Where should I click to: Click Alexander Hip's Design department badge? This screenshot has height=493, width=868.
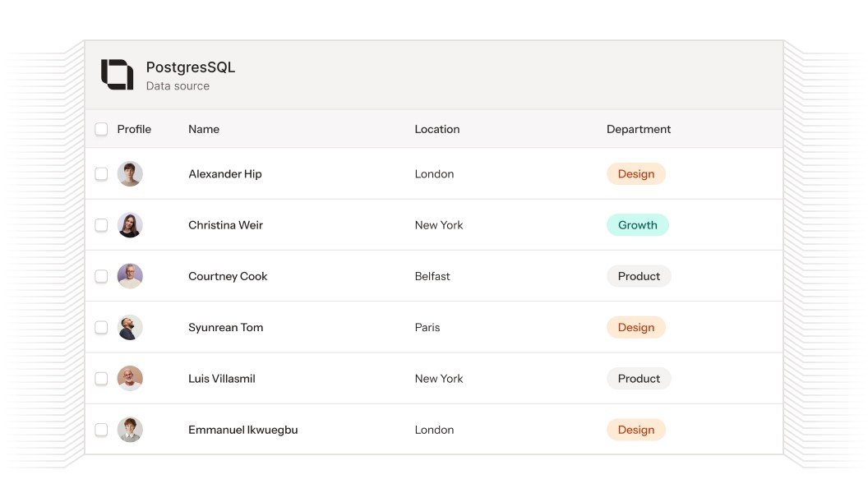point(636,174)
